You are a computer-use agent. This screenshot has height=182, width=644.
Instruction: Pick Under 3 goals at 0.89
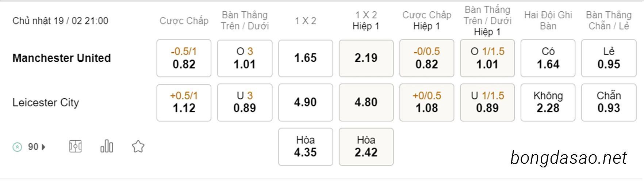click(245, 102)
